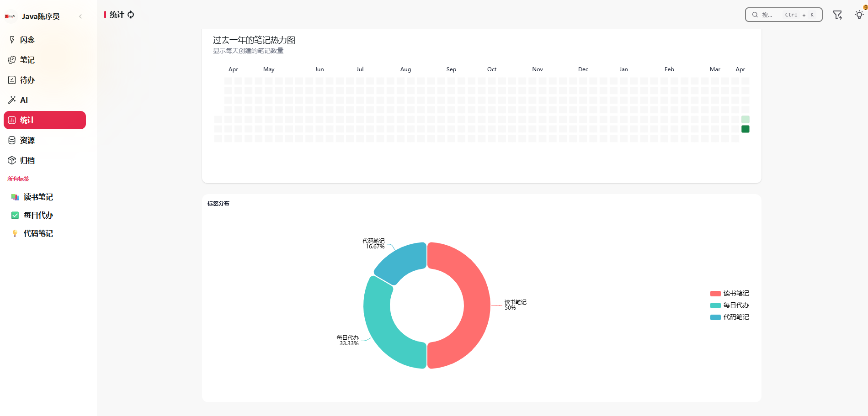The height and width of the screenshot is (416, 868).
Task: Toggle 代码笔记 series in chart legend
Action: tap(730, 317)
